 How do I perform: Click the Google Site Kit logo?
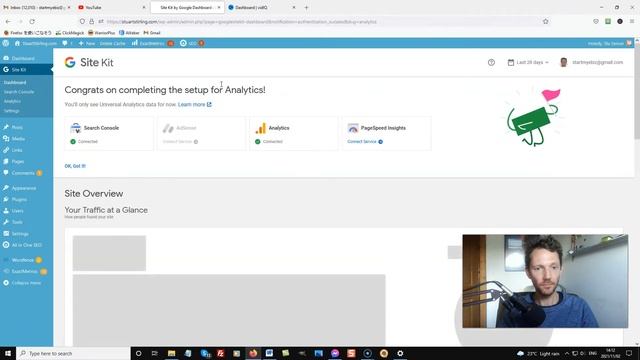[89, 62]
